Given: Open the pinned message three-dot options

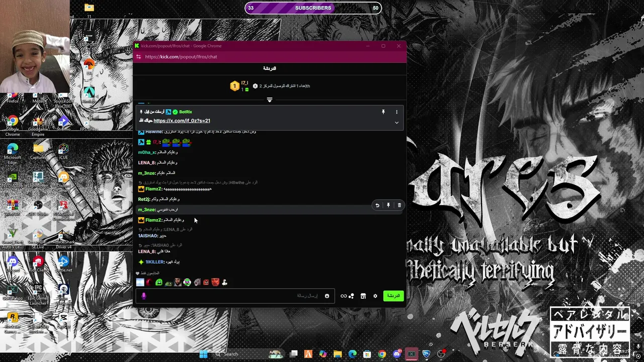Looking at the screenshot, I should point(396,112).
